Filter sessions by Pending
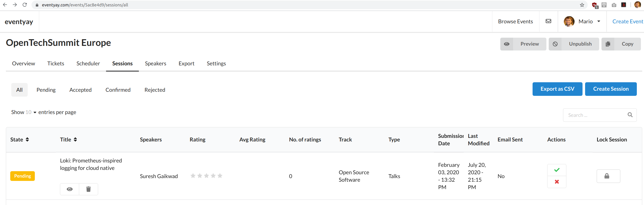 click(x=46, y=90)
